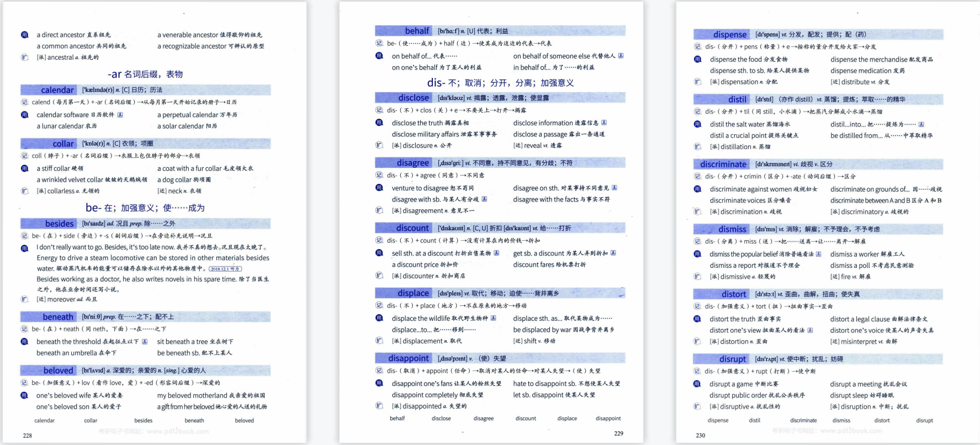Click the blue 'beloved' headword heading
This screenshot has height=445, width=980.
(x=58, y=370)
